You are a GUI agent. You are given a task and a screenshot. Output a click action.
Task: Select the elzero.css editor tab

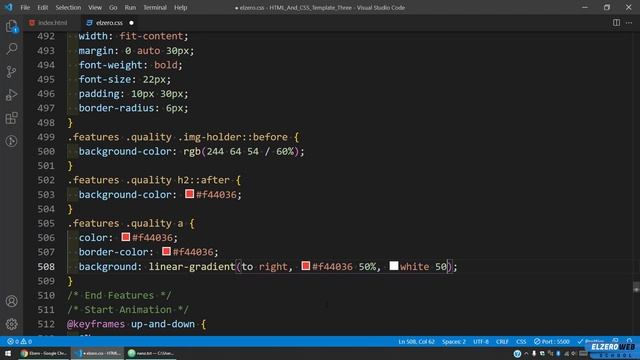tap(109, 23)
